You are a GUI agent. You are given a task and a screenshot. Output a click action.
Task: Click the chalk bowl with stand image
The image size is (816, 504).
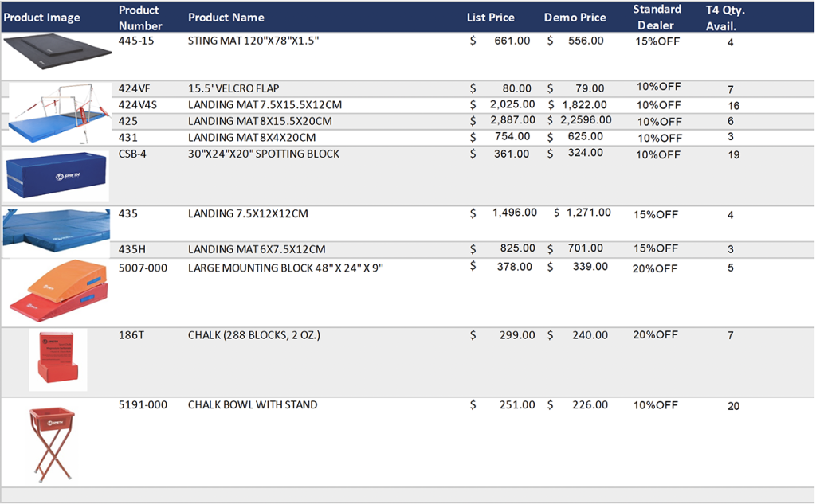[x=55, y=440]
